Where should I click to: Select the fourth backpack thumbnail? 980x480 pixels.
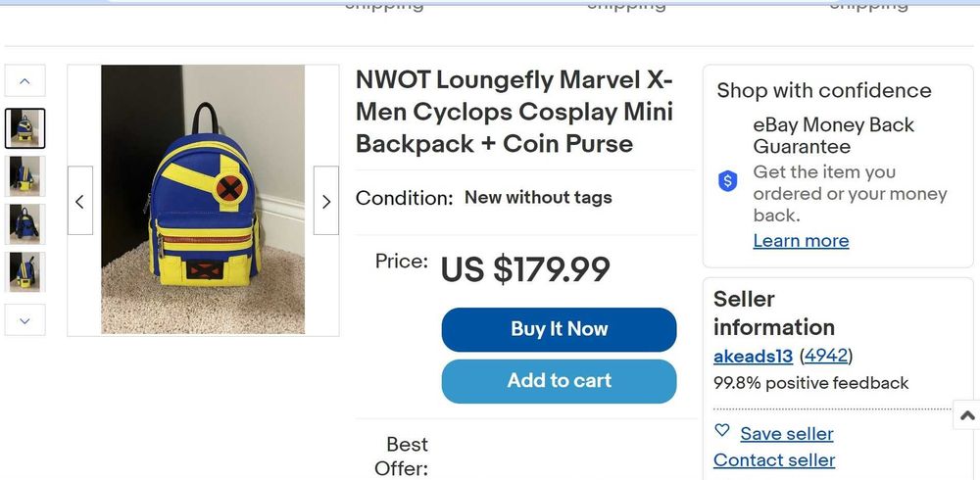pos(25,272)
